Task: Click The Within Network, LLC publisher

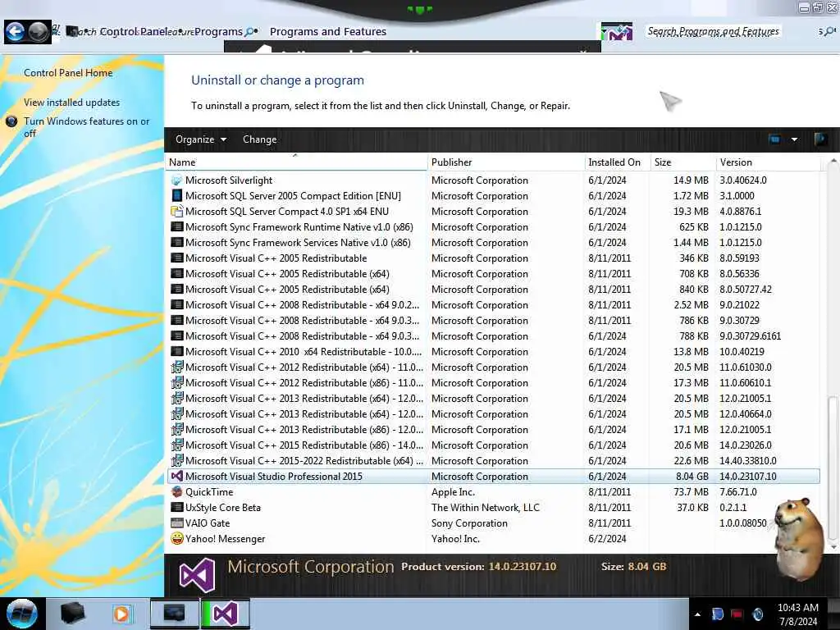Action: tap(486, 507)
